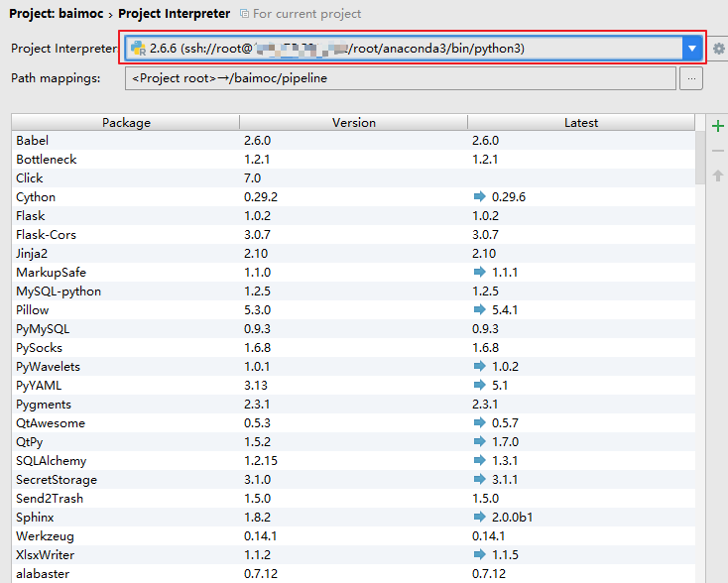Select the Sphinx package row
The width and height of the screenshot is (728, 583).
point(353,518)
